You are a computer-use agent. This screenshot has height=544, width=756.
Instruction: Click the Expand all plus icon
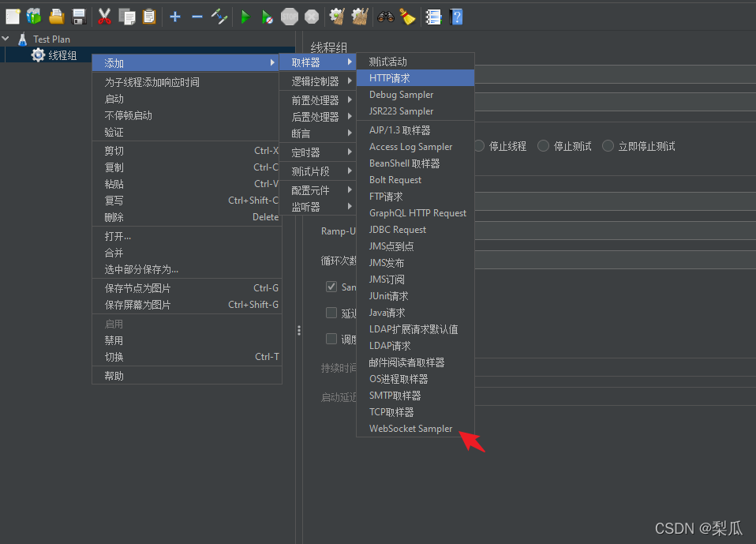(175, 17)
